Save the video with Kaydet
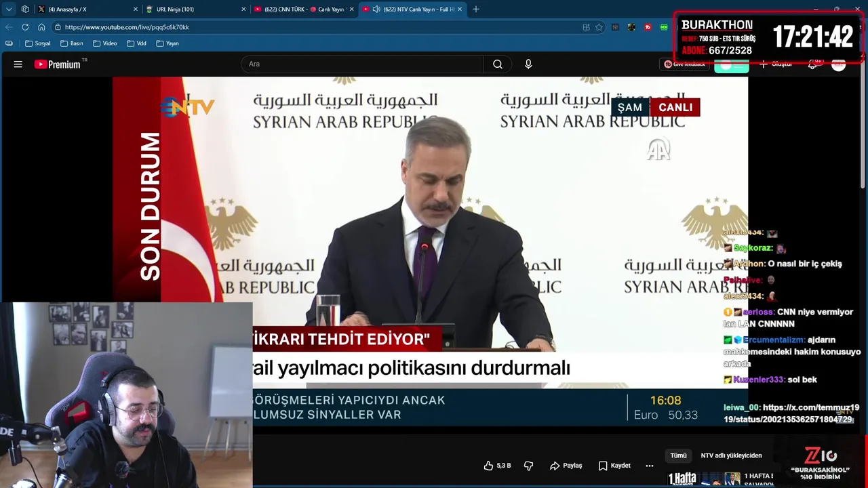This screenshot has width=868, height=488. tap(614, 466)
